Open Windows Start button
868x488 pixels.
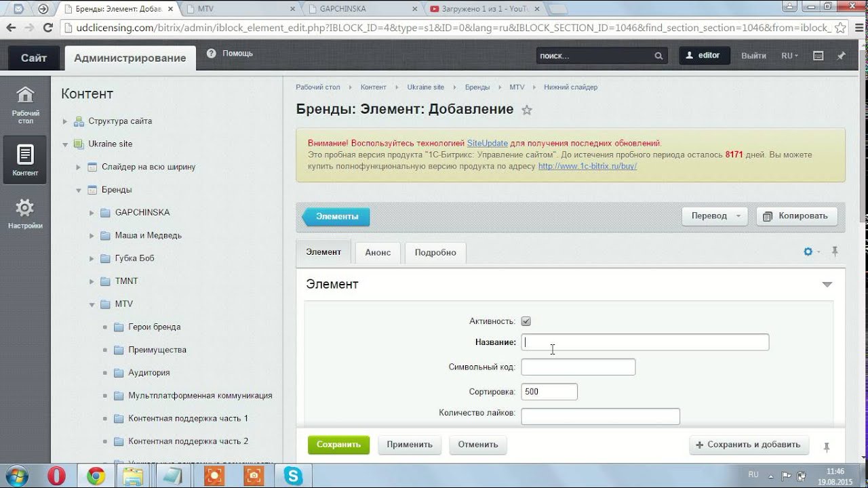pyautogui.click(x=16, y=475)
